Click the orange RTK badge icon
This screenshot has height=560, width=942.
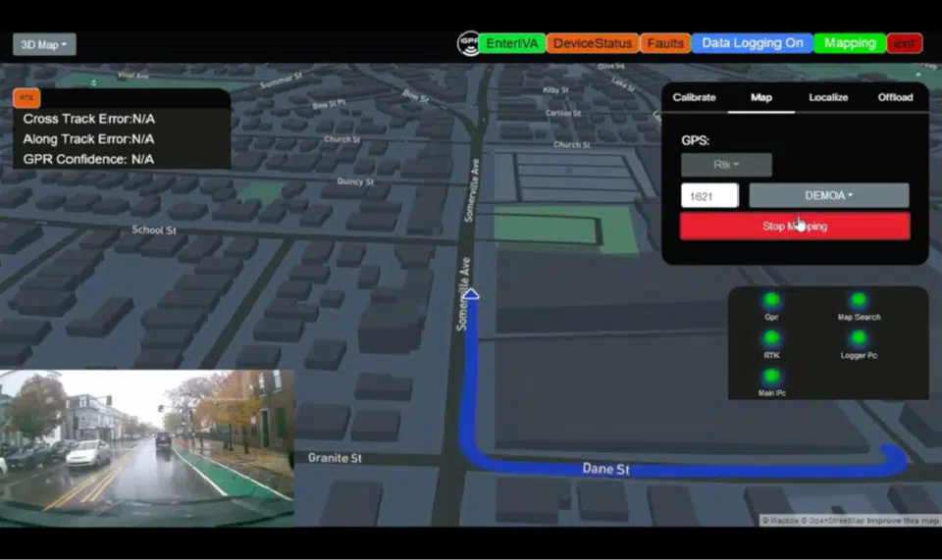[x=26, y=97]
